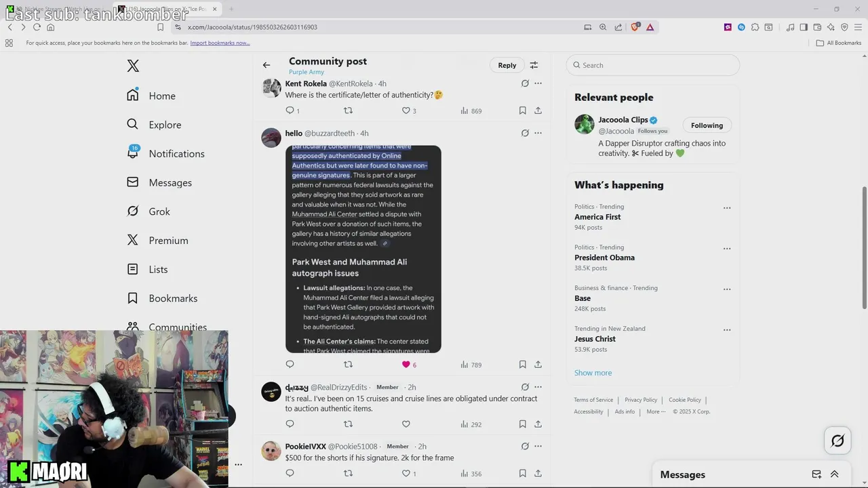This screenshot has width=868, height=488.
Task: Share Kent Rokela's post
Action: (x=538, y=110)
